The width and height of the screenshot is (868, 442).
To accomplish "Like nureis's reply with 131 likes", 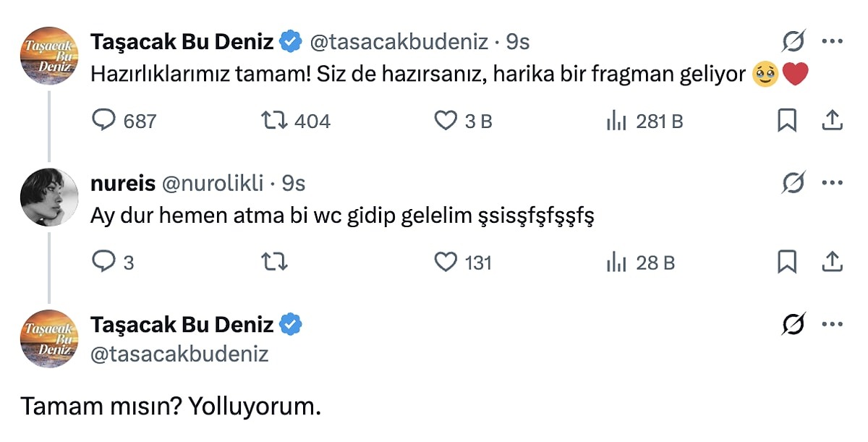I will [446, 262].
